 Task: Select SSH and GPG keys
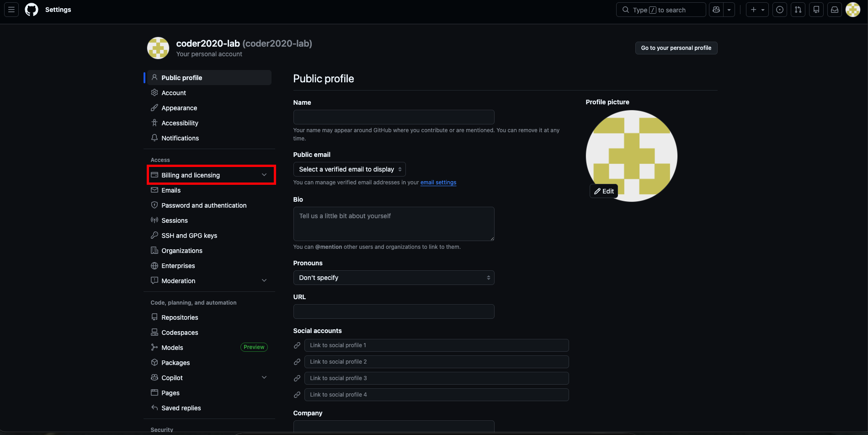coord(189,236)
